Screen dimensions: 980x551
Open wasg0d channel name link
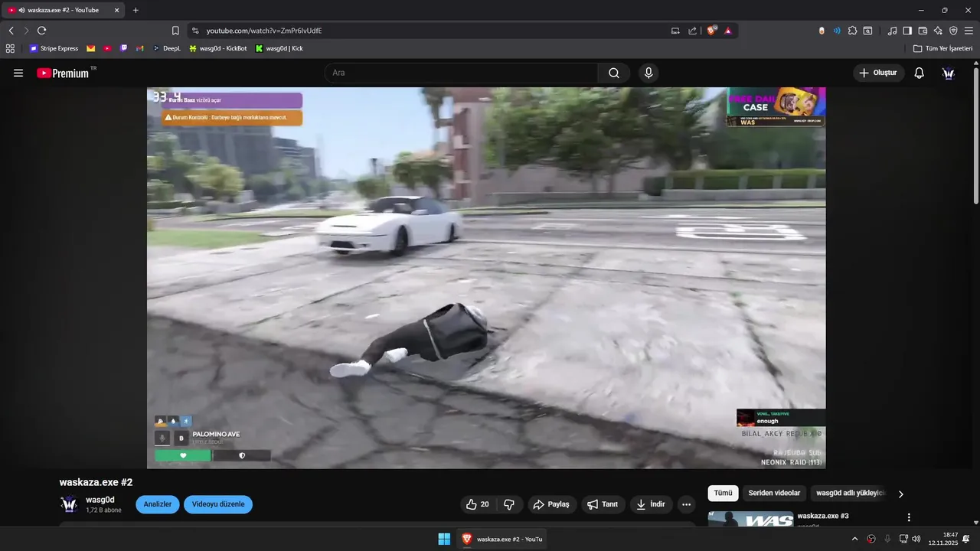(x=100, y=500)
